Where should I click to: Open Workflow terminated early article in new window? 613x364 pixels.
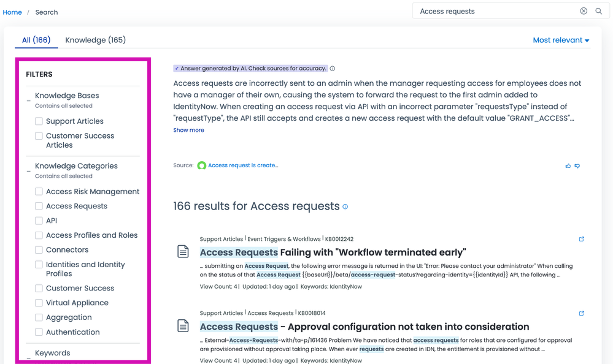point(581,239)
